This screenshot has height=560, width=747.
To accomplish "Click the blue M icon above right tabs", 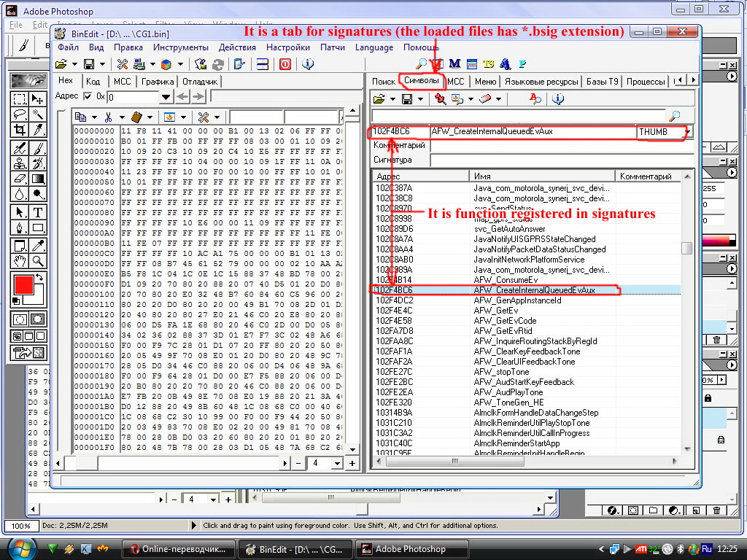I will click(454, 64).
